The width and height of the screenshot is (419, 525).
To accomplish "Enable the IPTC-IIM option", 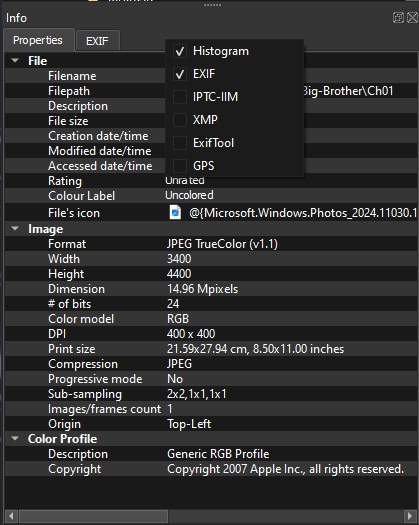I will pyautogui.click(x=180, y=97).
